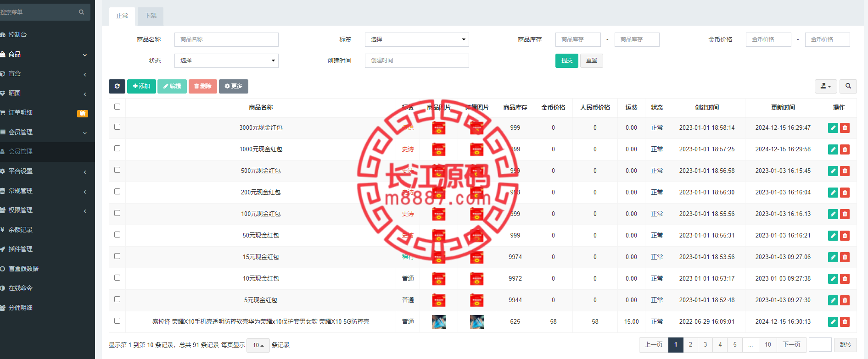The image size is (868, 359).
Task: Click the 创建时间 filter input field
Action: [417, 61]
